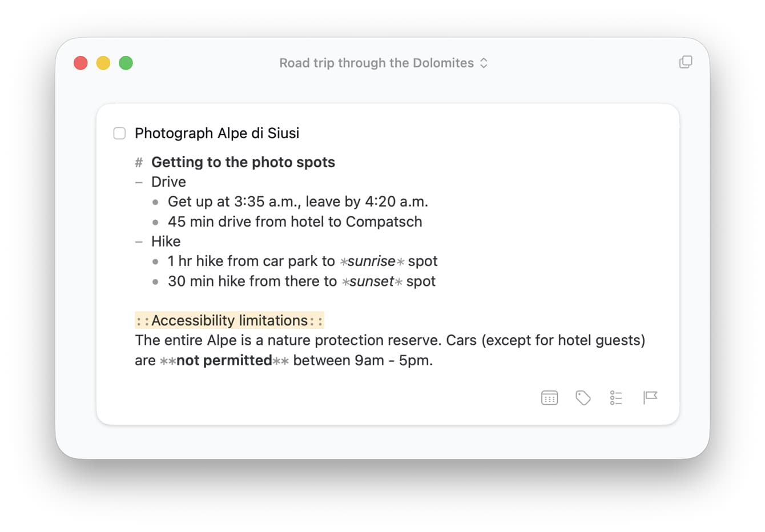Open the checklist icon near bottom right
This screenshot has width=765, height=532.
point(617,397)
